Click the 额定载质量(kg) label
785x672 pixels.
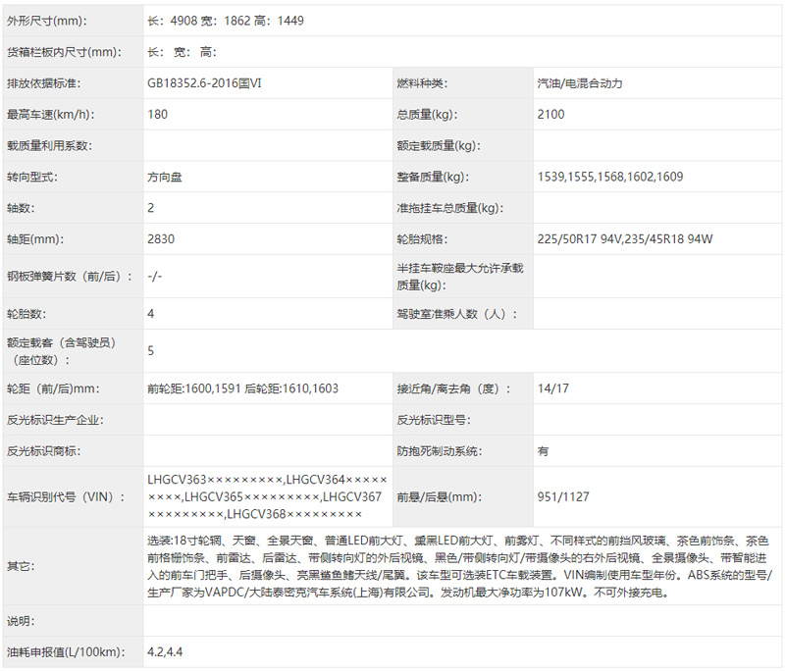pos(439,145)
